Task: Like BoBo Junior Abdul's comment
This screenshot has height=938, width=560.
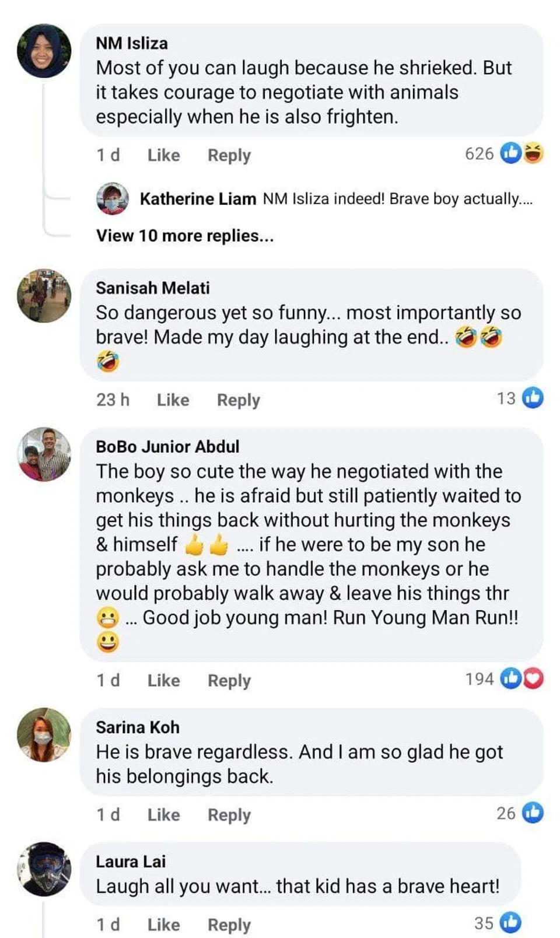Action: coord(163,681)
